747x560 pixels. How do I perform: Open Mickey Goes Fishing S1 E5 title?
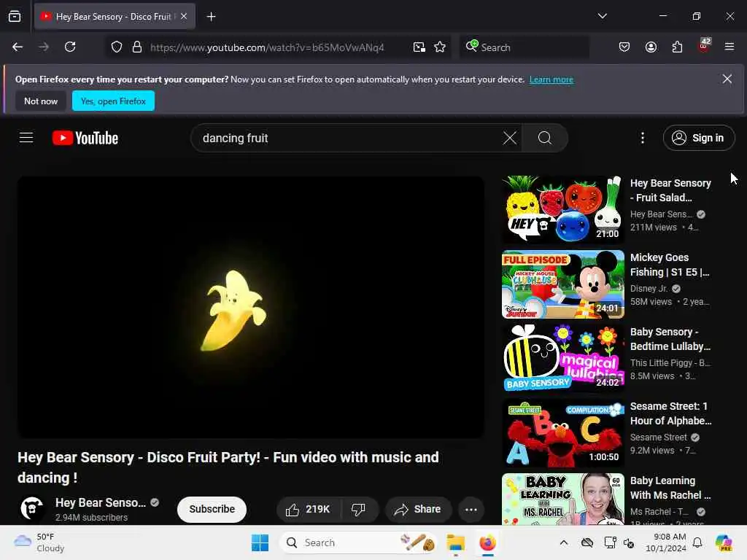pos(670,265)
